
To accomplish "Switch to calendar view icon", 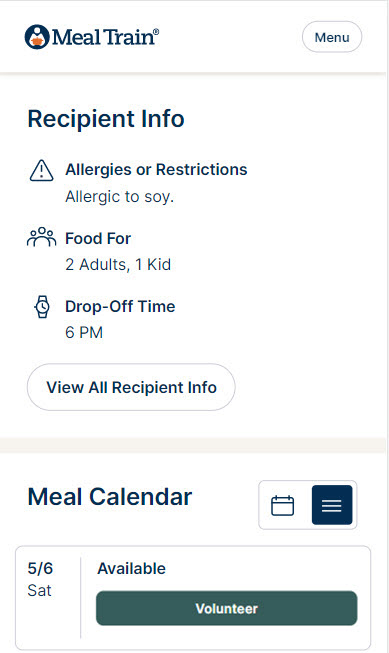I will [x=283, y=505].
